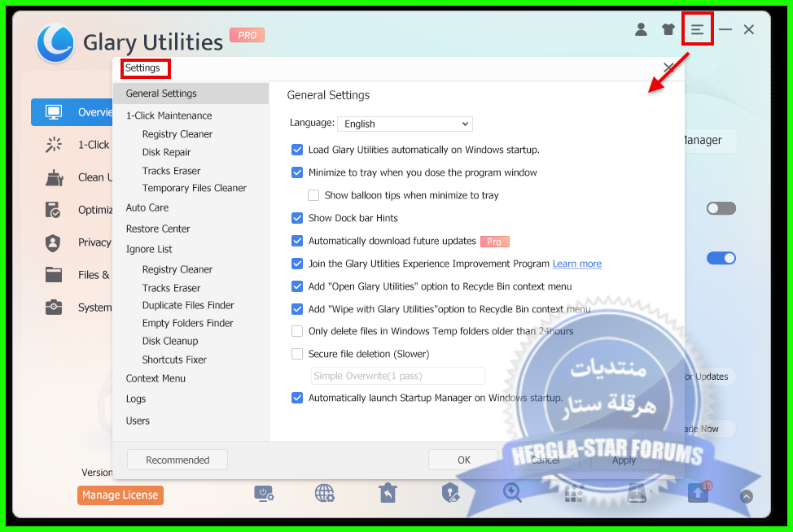Open the software update dock icon with badge
The height and width of the screenshot is (532, 793).
(699, 492)
